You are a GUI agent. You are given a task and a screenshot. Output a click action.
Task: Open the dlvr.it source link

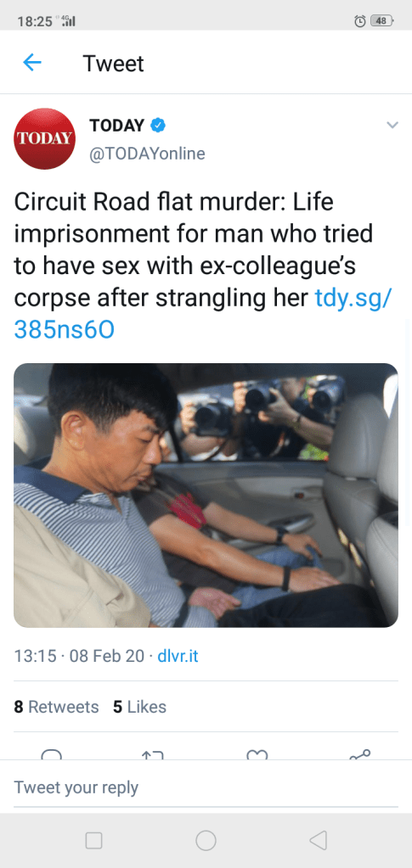[x=178, y=657]
